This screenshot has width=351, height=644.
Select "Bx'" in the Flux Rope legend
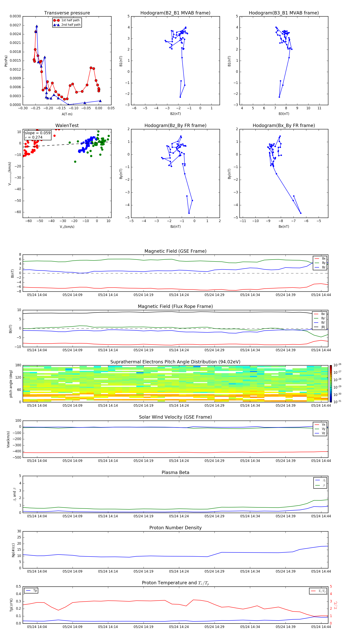click(x=320, y=314)
